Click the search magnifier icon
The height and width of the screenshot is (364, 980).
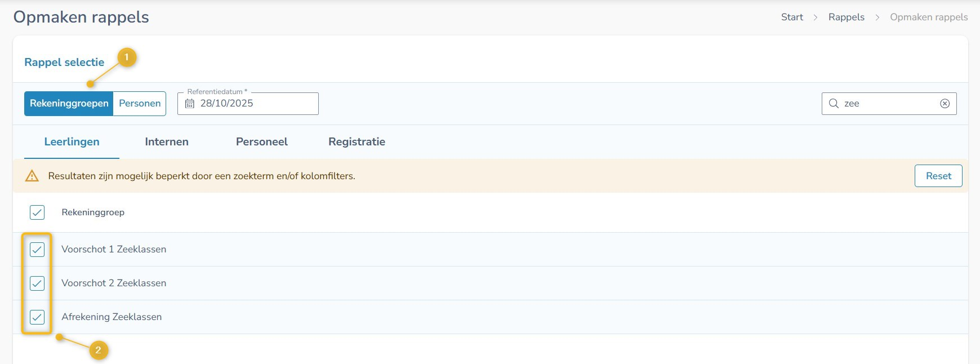tap(834, 104)
